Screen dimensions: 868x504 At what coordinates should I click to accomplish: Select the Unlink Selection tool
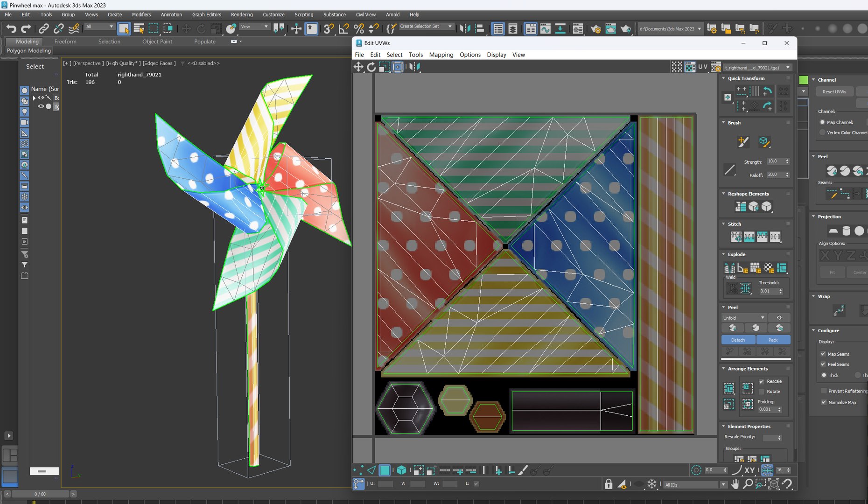click(58, 29)
